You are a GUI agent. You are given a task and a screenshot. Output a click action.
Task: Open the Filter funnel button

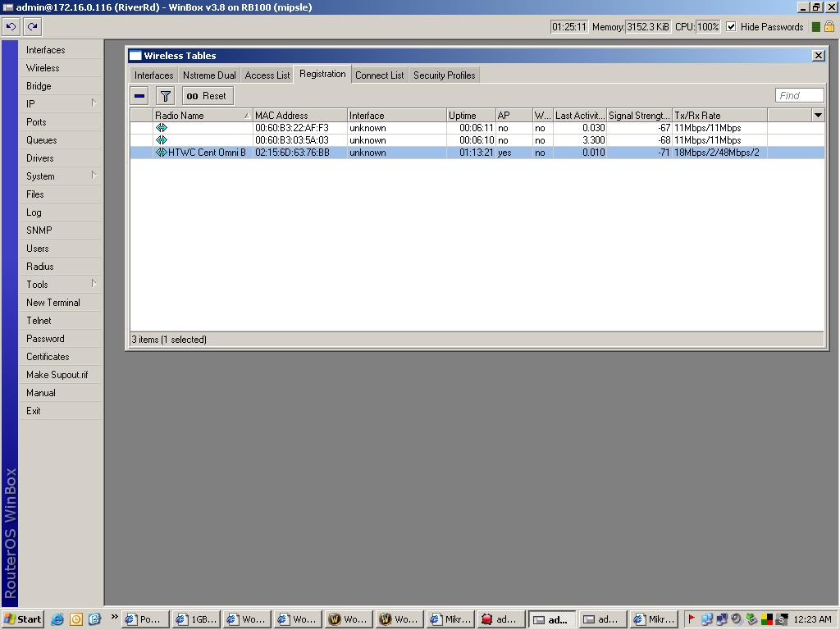[x=166, y=96]
